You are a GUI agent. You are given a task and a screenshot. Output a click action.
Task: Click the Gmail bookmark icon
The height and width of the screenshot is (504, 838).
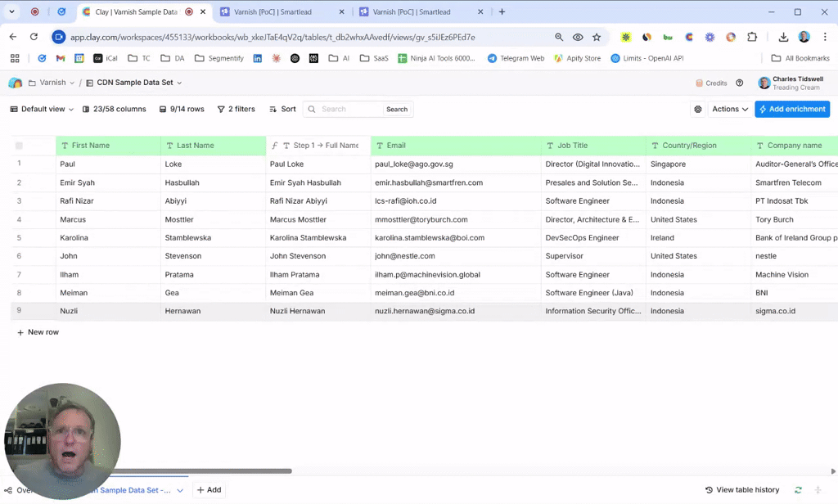(x=61, y=58)
